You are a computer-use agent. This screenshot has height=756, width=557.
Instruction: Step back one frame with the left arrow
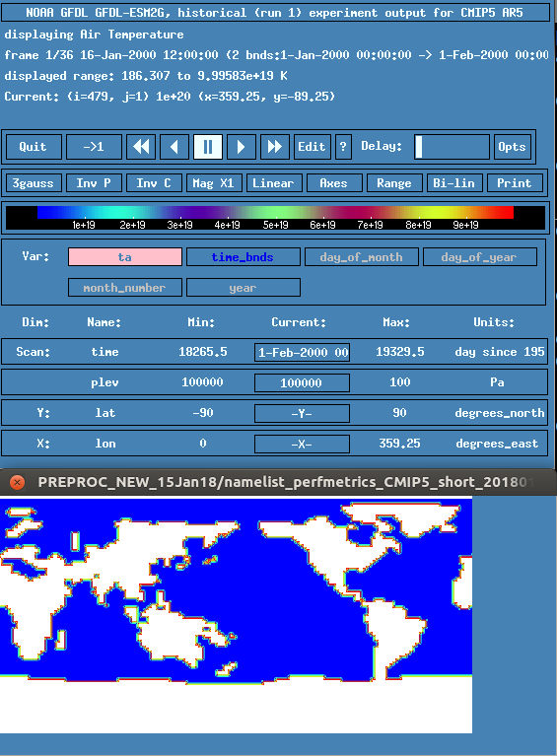[174, 147]
